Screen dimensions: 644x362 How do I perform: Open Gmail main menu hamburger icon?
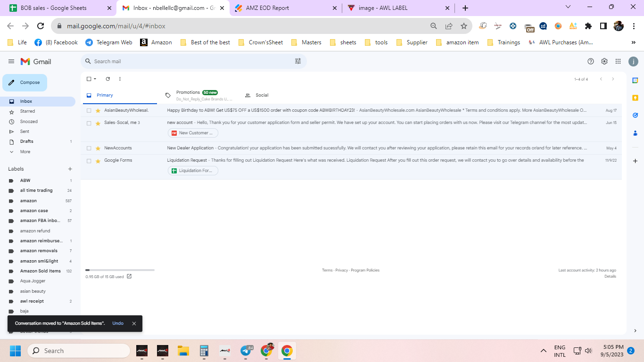pyautogui.click(x=11, y=61)
